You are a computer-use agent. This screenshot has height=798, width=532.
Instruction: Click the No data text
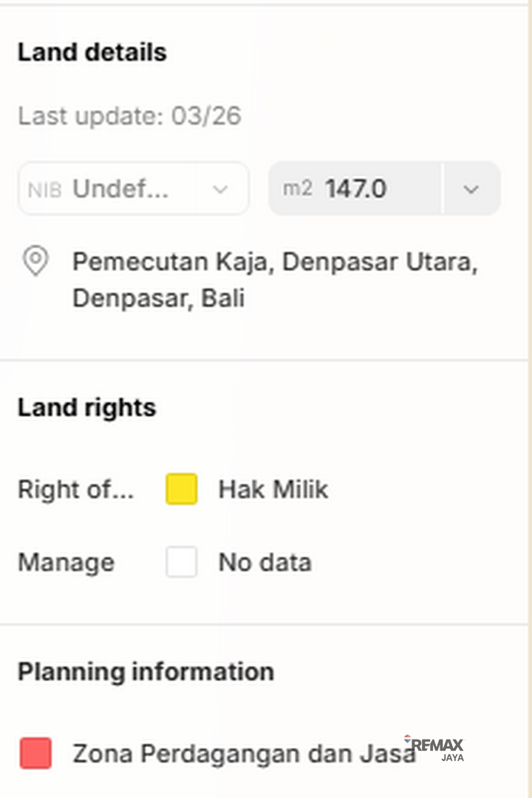(x=265, y=563)
